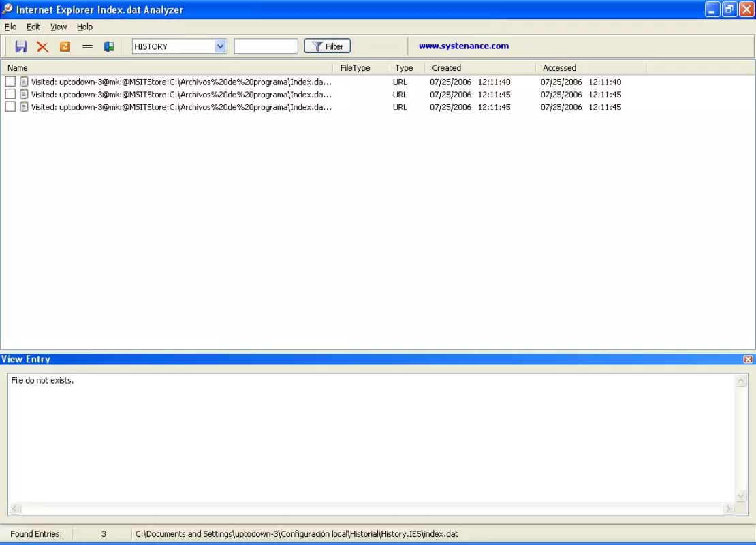Click the found entries count '3'
756x545 pixels.
[x=104, y=534]
